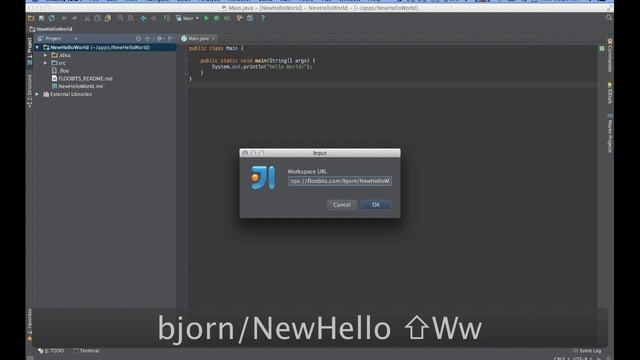Click the Find magnifier icon in the toolbar

point(120,18)
